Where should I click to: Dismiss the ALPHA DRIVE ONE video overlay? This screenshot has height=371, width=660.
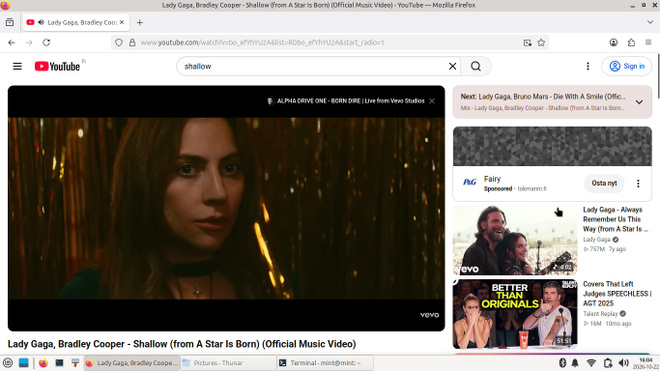432,101
